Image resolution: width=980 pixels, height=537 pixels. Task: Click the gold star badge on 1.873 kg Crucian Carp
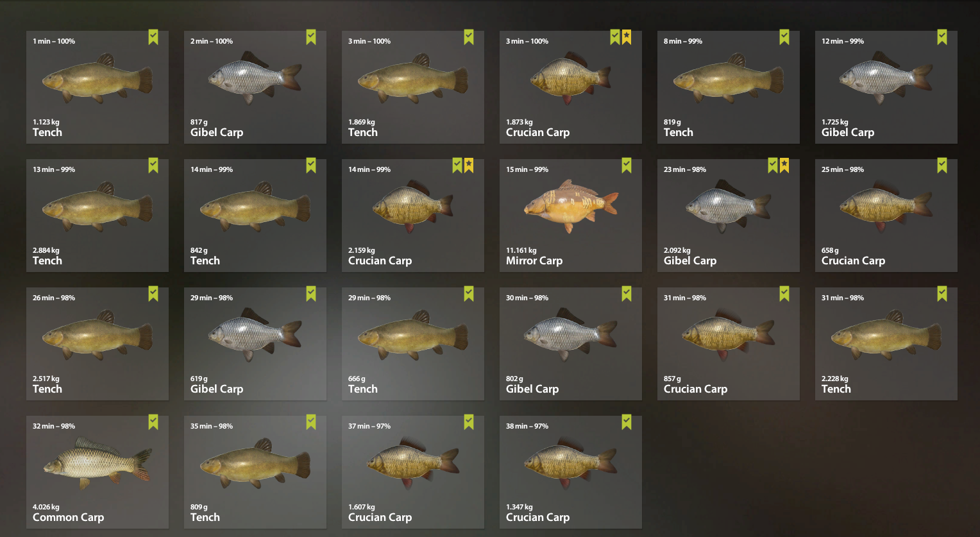(x=627, y=37)
